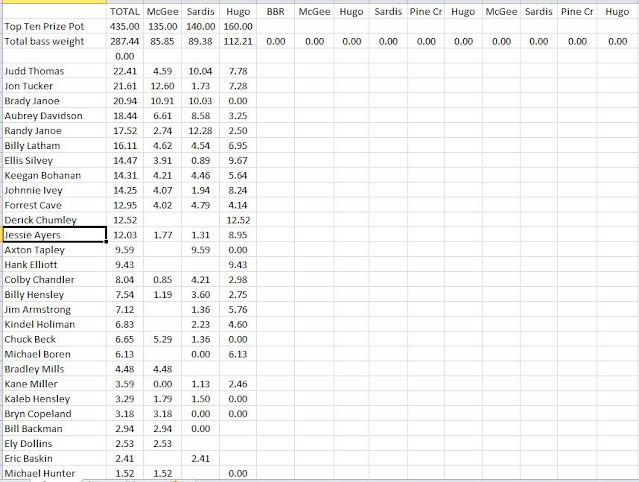This screenshot has height=482, width=639.
Task: Click Ellis Silvey's 9.67 Hugo weight
Action: (x=238, y=160)
